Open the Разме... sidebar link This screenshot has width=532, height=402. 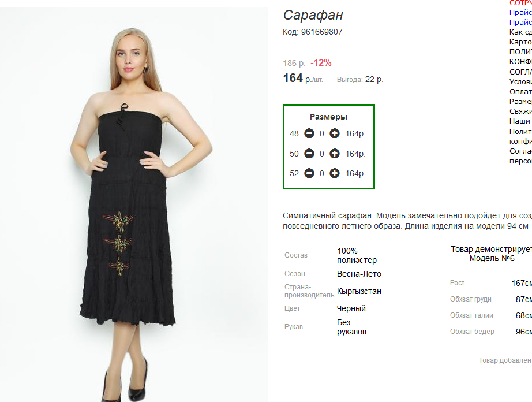[520, 102]
